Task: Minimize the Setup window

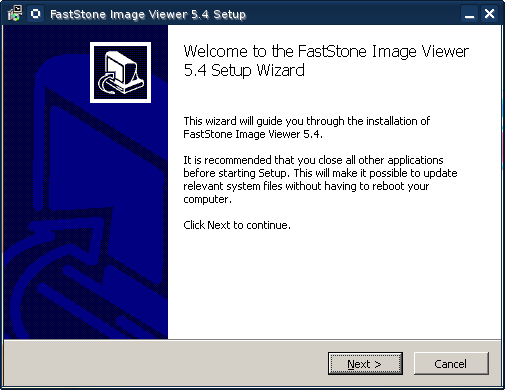Action: pyautogui.click(x=470, y=14)
